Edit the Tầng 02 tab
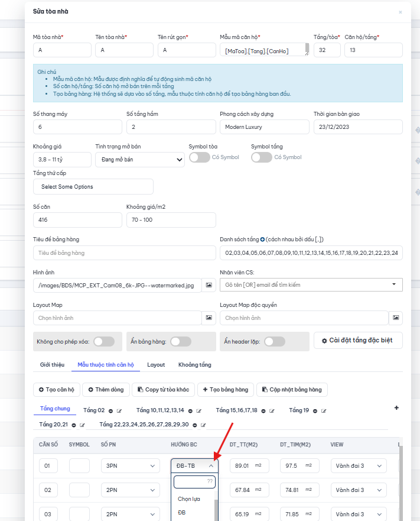 (119, 411)
